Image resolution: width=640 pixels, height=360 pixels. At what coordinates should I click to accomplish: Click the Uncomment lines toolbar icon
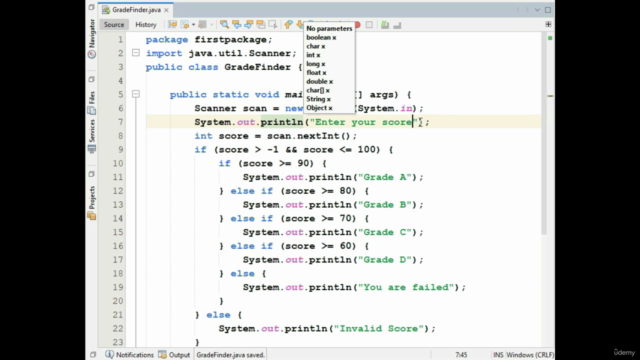(397, 25)
